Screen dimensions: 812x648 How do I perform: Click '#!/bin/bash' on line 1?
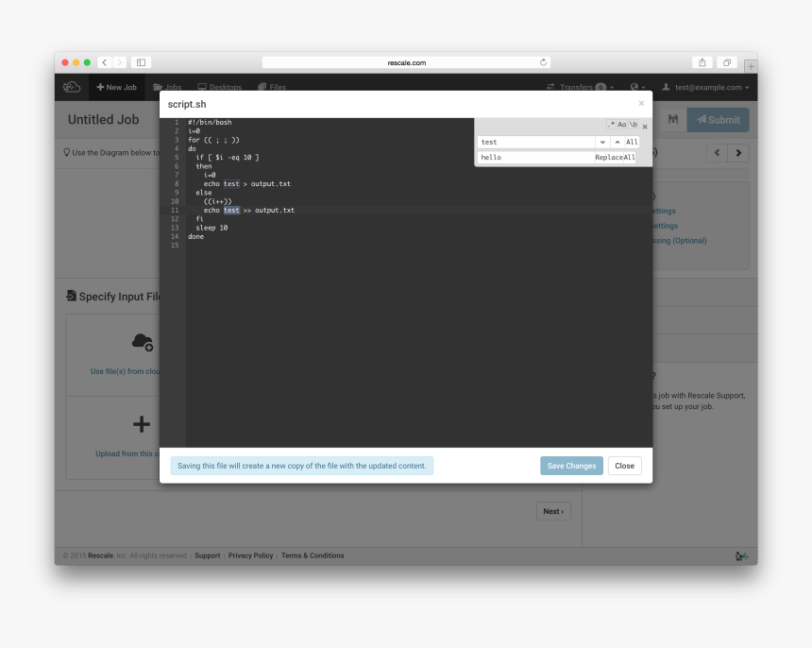pyautogui.click(x=210, y=122)
